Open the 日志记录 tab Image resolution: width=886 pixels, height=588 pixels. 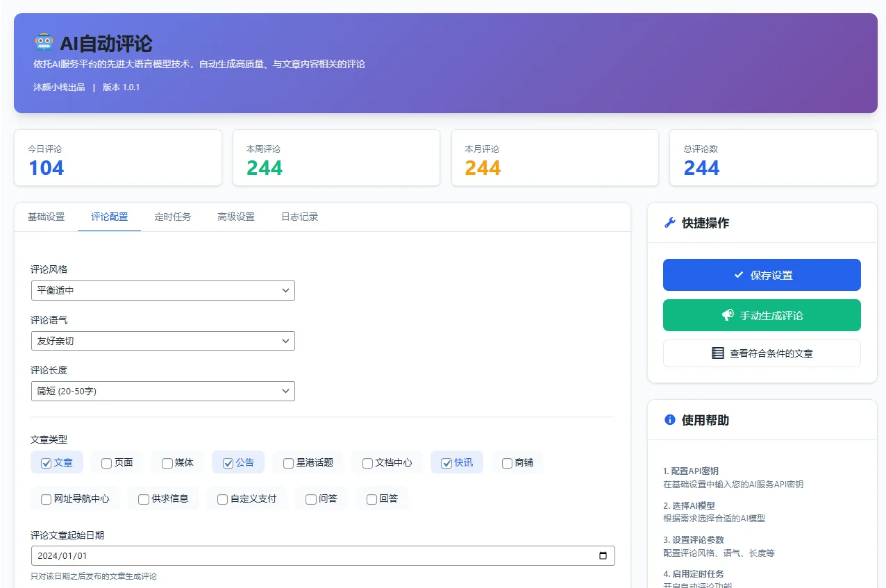pyautogui.click(x=299, y=216)
